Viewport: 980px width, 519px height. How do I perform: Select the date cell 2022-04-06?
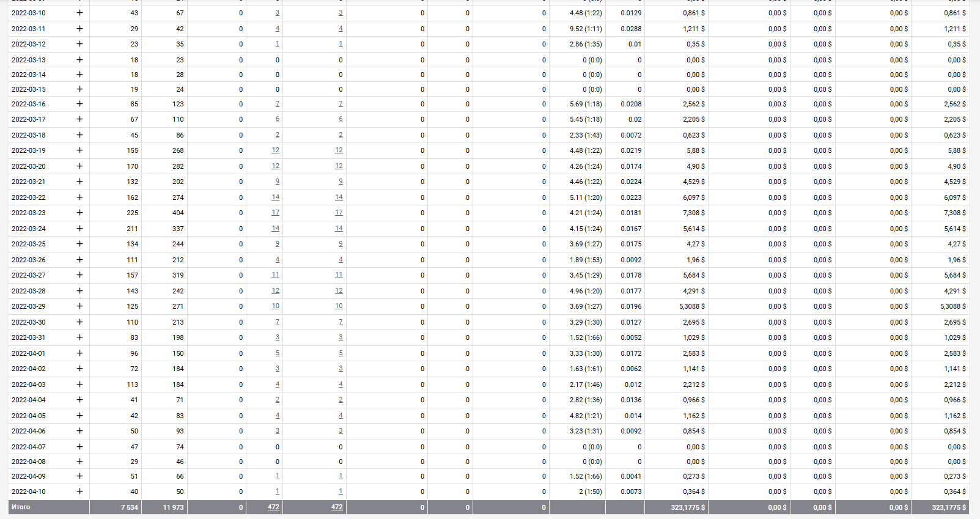[x=29, y=431]
